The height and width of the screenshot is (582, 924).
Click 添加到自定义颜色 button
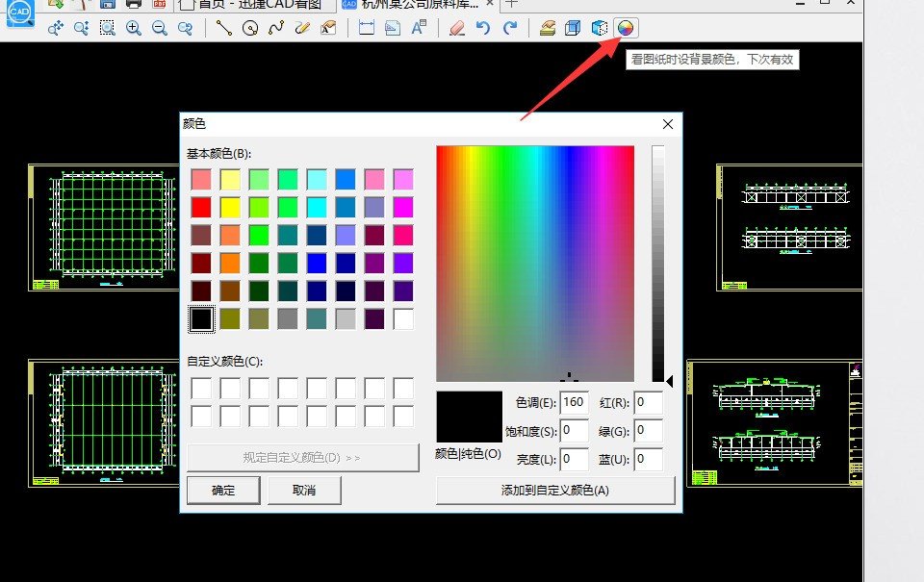point(555,490)
